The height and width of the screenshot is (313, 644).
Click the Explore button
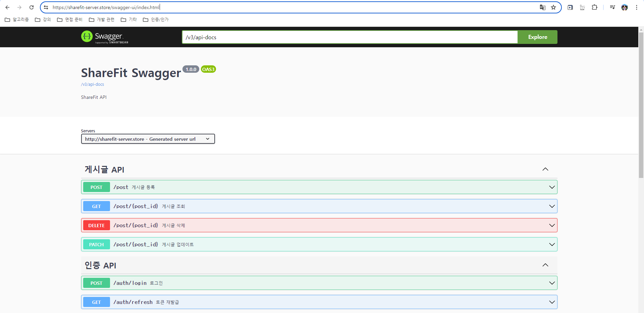pyautogui.click(x=538, y=37)
